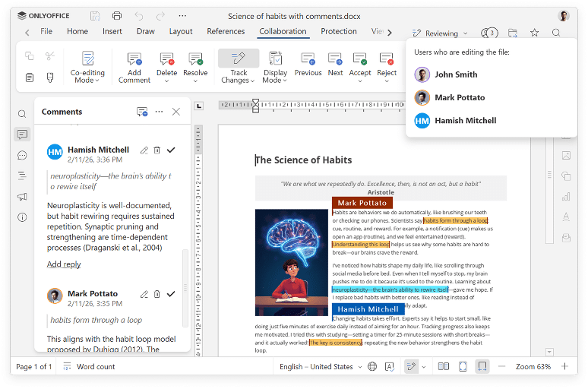This screenshot has width=588, height=389.
Task: Open the Protection tab
Action: tap(339, 32)
